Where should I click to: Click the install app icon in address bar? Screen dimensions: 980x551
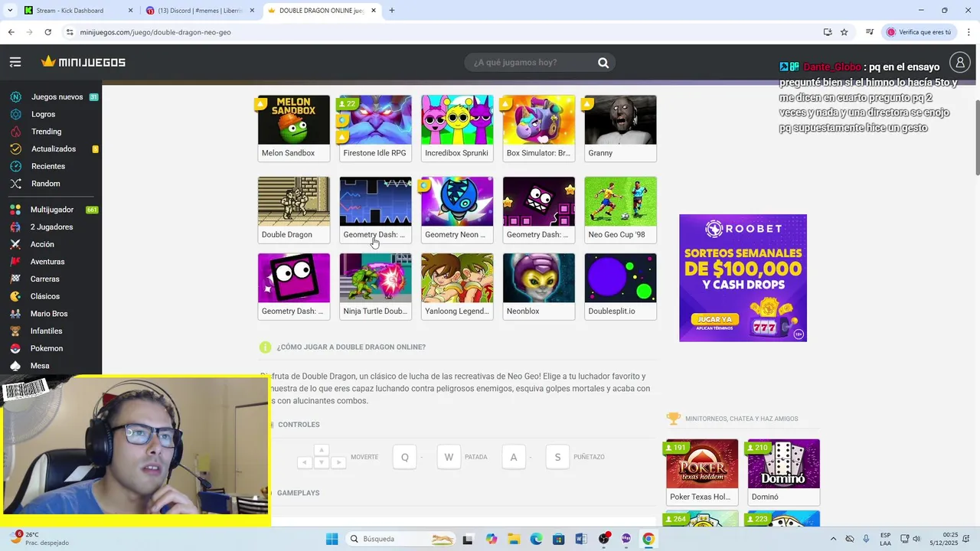828,32
